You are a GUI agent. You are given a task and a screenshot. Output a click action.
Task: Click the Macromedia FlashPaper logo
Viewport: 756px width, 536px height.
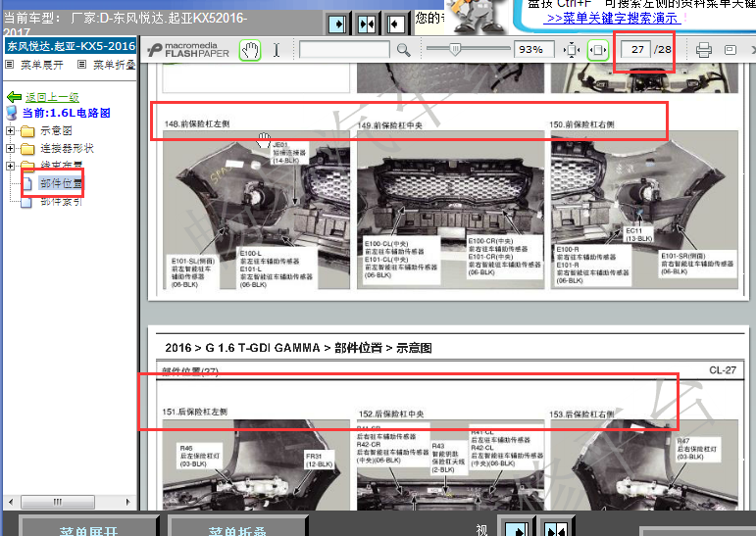tap(188, 50)
